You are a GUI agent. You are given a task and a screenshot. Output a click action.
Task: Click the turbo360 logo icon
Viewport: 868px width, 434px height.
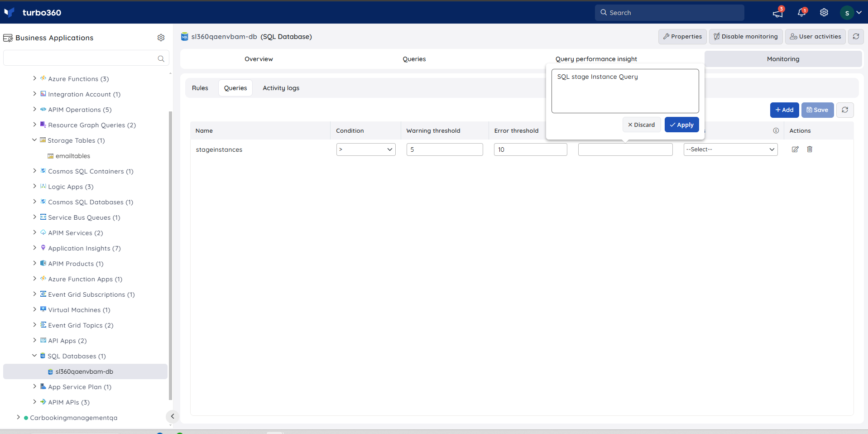pyautogui.click(x=9, y=12)
